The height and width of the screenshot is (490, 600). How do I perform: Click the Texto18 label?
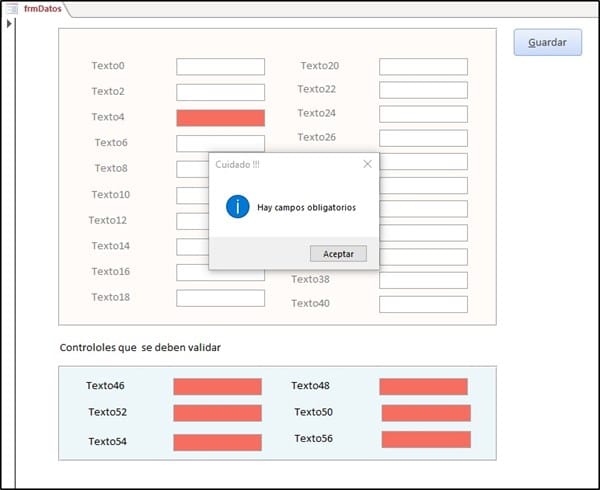(111, 297)
